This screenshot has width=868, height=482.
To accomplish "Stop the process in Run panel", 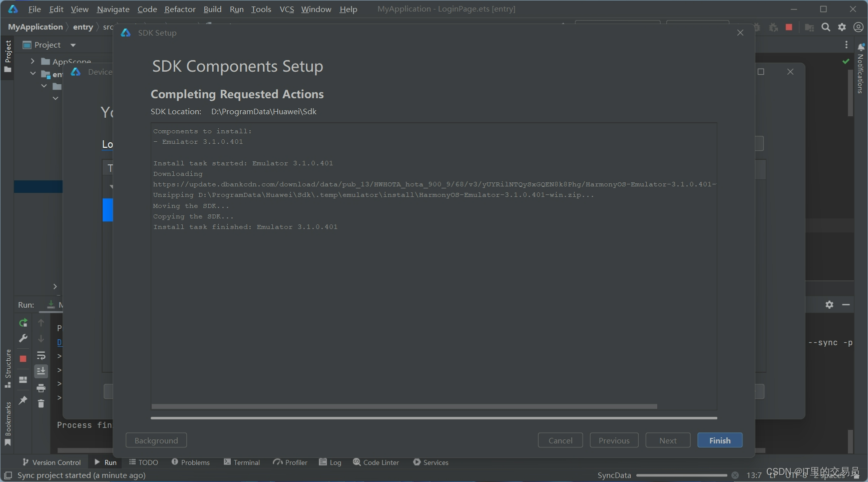I will 23,359.
